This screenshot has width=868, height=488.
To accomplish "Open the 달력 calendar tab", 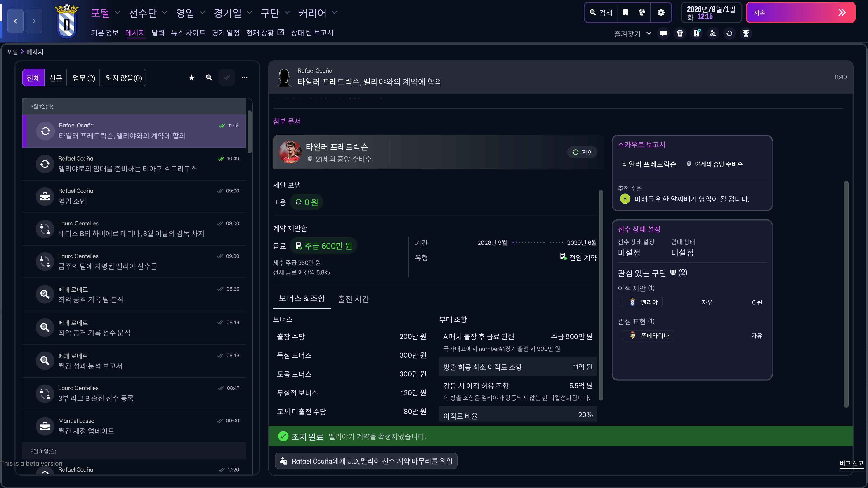I will point(158,33).
